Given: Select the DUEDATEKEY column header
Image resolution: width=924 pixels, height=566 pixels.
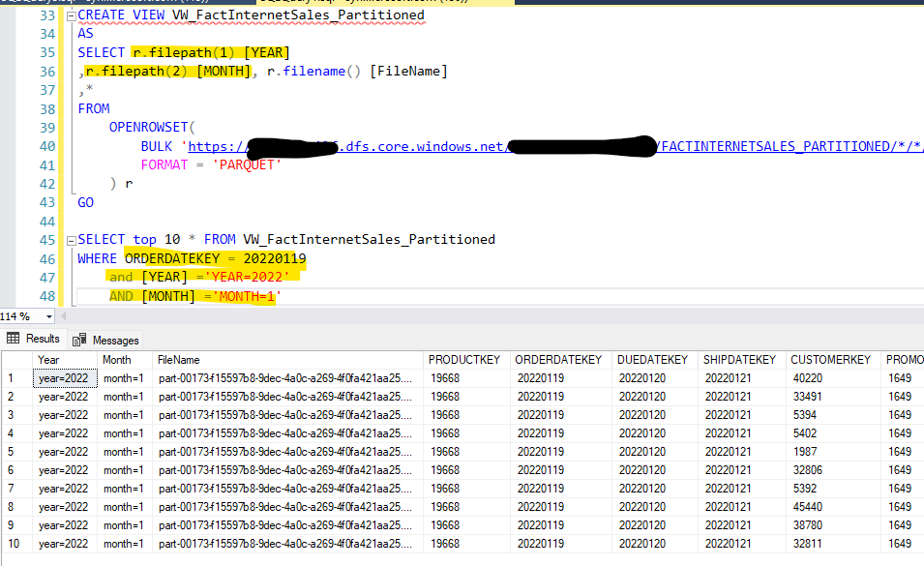Looking at the screenshot, I should [655, 360].
